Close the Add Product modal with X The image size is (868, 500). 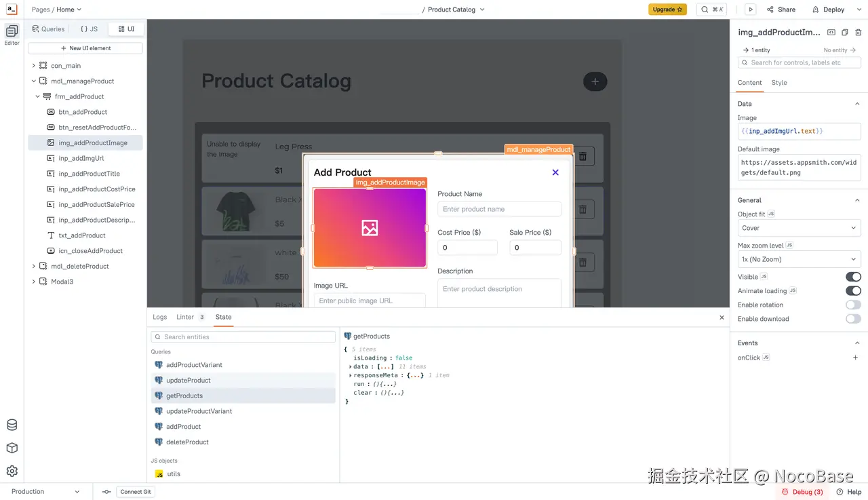(555, 172)
